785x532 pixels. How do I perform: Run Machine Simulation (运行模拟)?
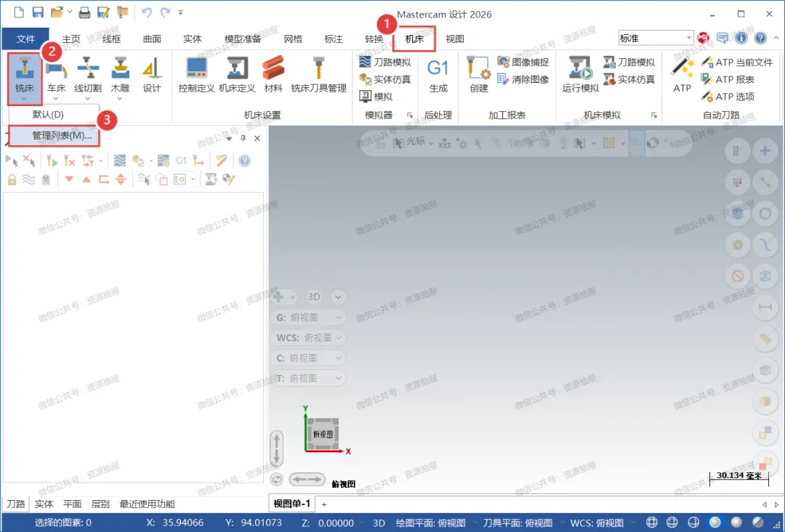pyautogui.click(x=581, y=75)
